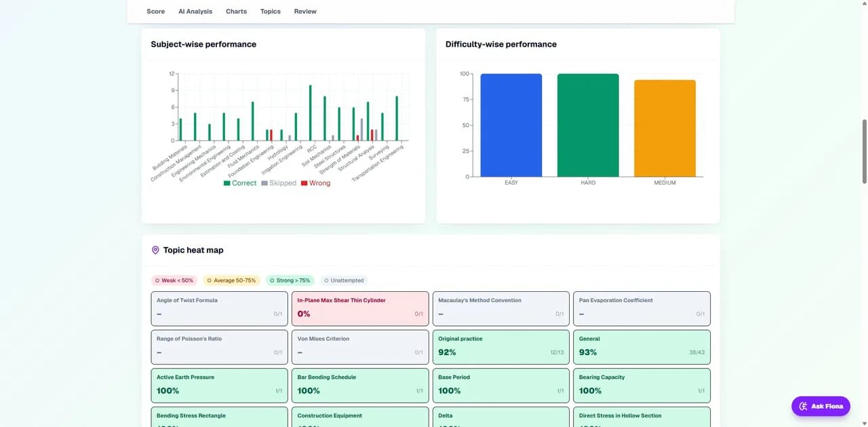
Task: Toggle the Wrong legend entry in chart
Action: [316, 183]
